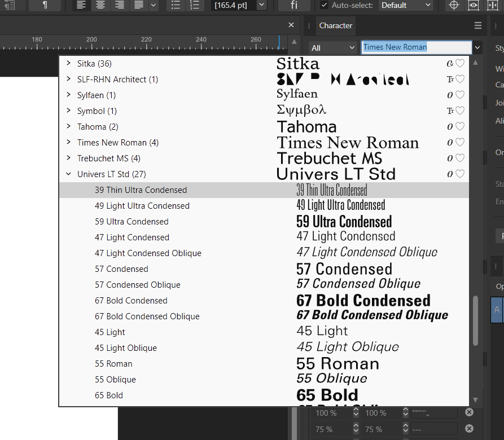Favorite SLF-RHN Architect with the heart
This screenshot has height=440, width=504.
click(460, 79)
